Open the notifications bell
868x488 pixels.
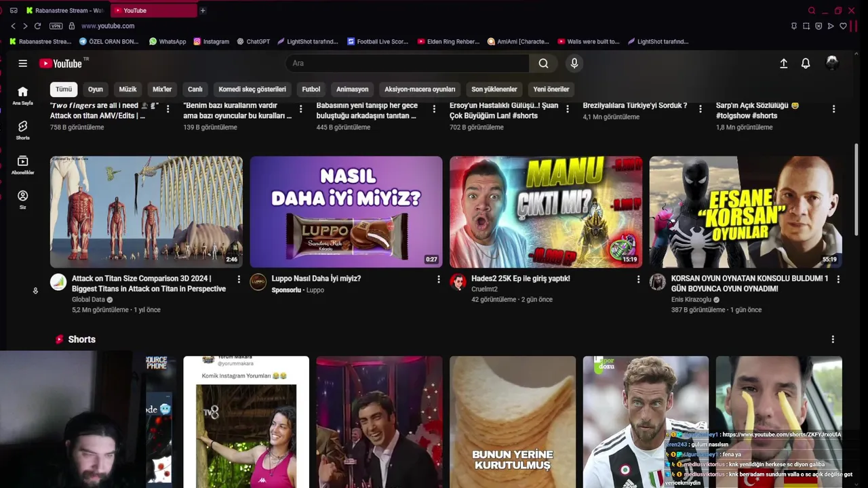pyautogui.click(x=806, y=63)
